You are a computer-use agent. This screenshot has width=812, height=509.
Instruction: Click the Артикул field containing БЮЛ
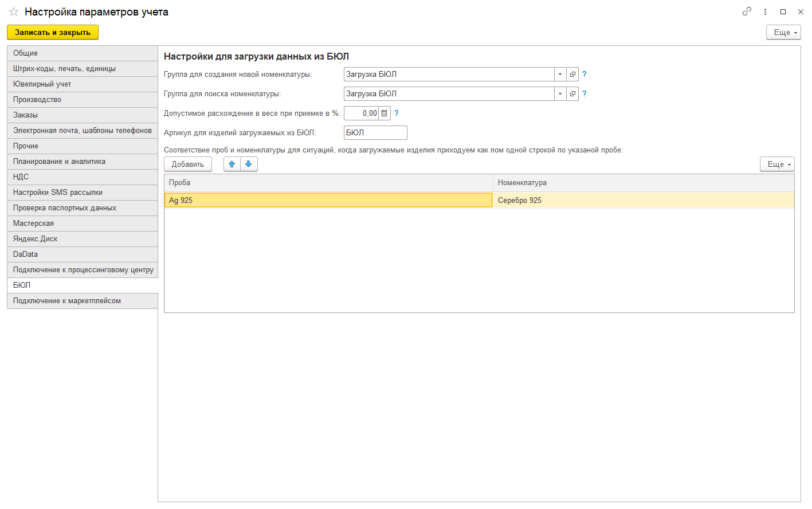375,133
